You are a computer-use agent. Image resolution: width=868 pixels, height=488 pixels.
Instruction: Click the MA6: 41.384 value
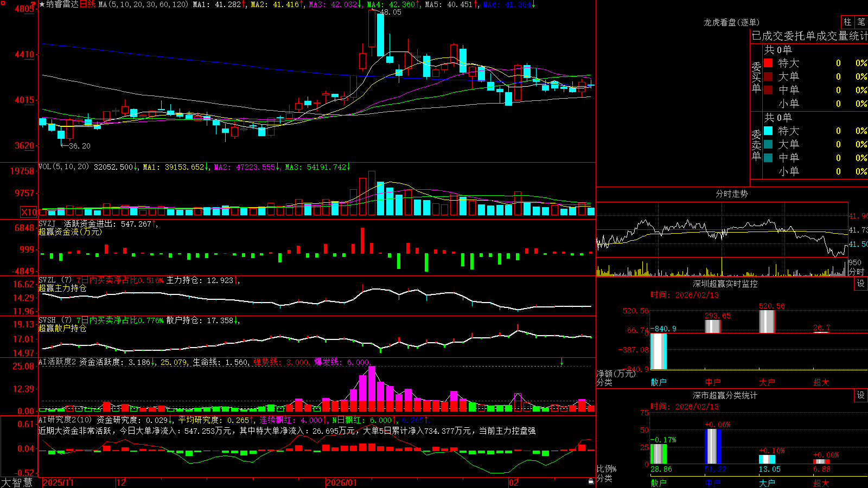pyautogui.click(x=508, y=4)
